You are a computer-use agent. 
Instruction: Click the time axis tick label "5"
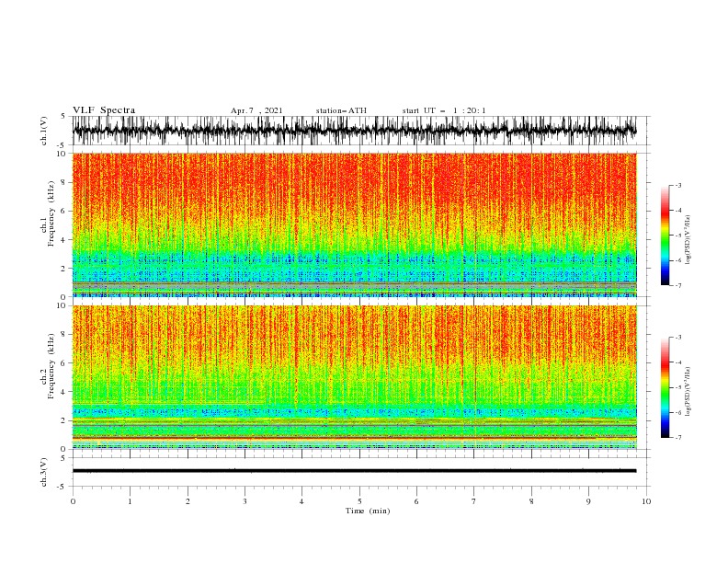tap(359, 501)
